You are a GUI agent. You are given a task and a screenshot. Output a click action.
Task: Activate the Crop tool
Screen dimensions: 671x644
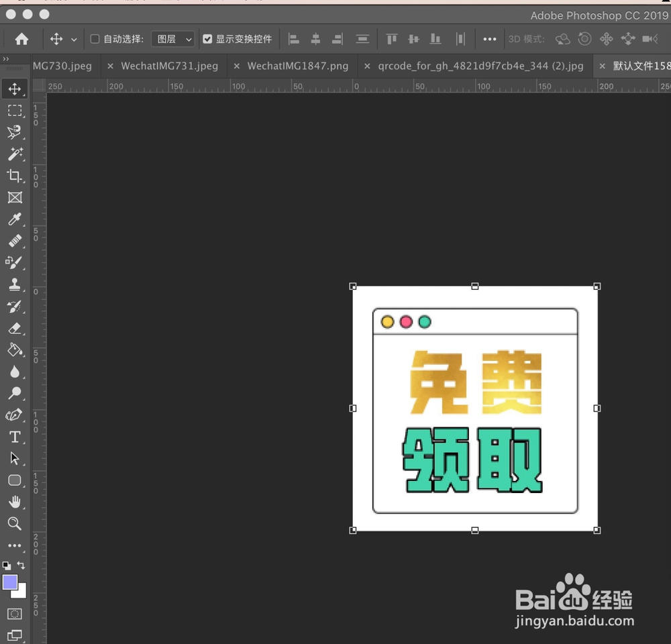[x=15, y=176]
